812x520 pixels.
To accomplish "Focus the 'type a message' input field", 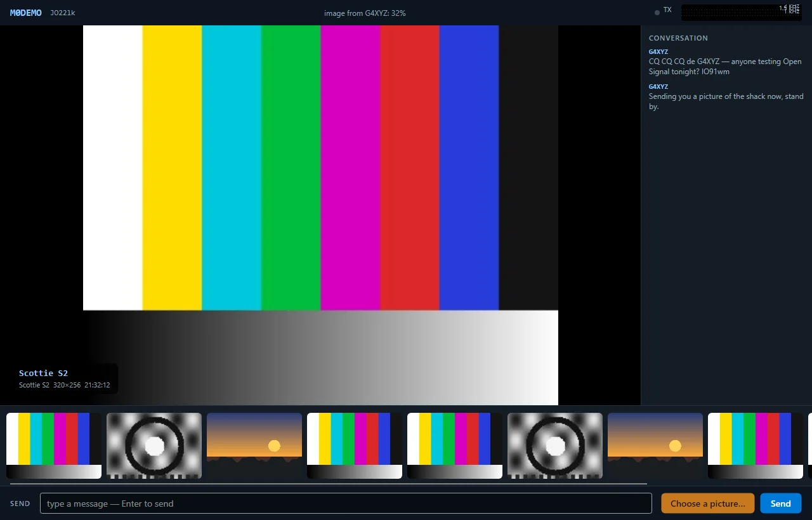I will (x=346, y=504).
